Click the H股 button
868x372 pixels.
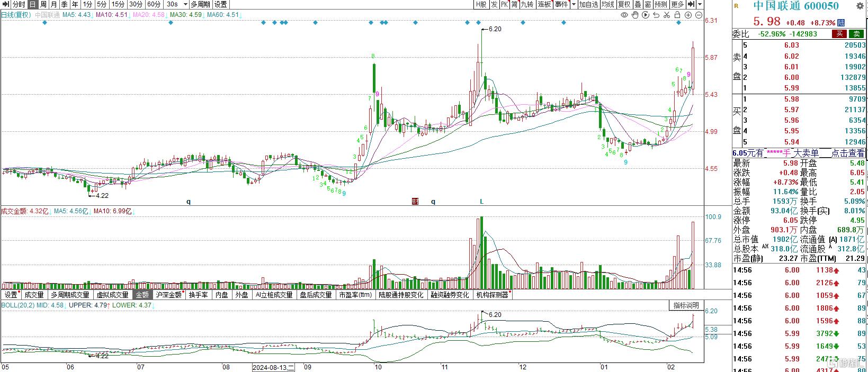tap(481, 4)
